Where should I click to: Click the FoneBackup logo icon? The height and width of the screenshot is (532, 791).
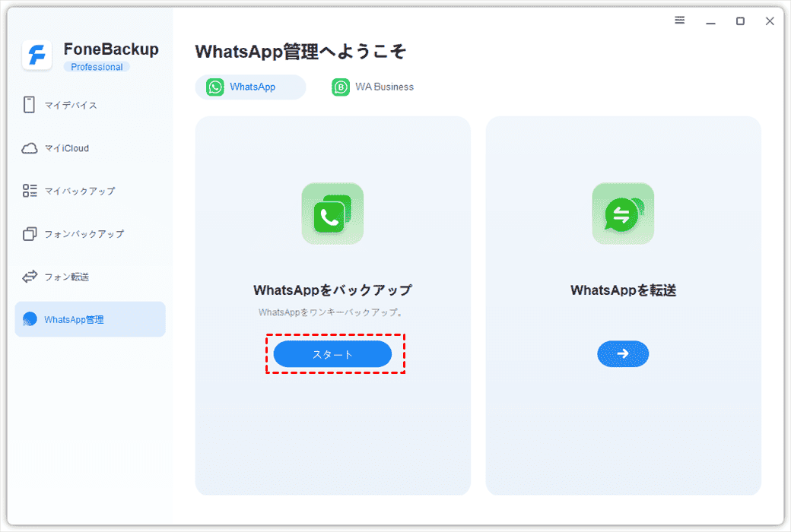pyautogui.click(x=37, y=55)
